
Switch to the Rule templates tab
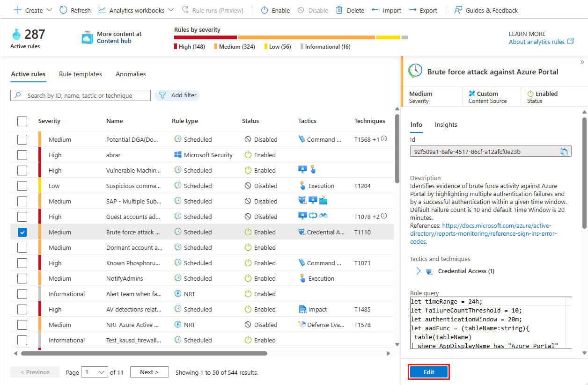[81, 74]
